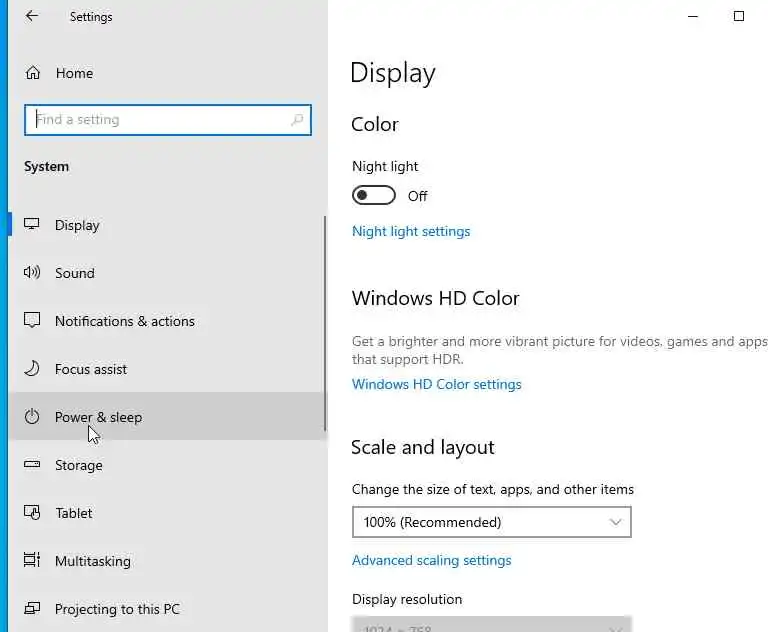The height and width of the screenshot is (632, 768).
Task: Open Windows HD Color settings link
Action: click(x=437, y=384)
